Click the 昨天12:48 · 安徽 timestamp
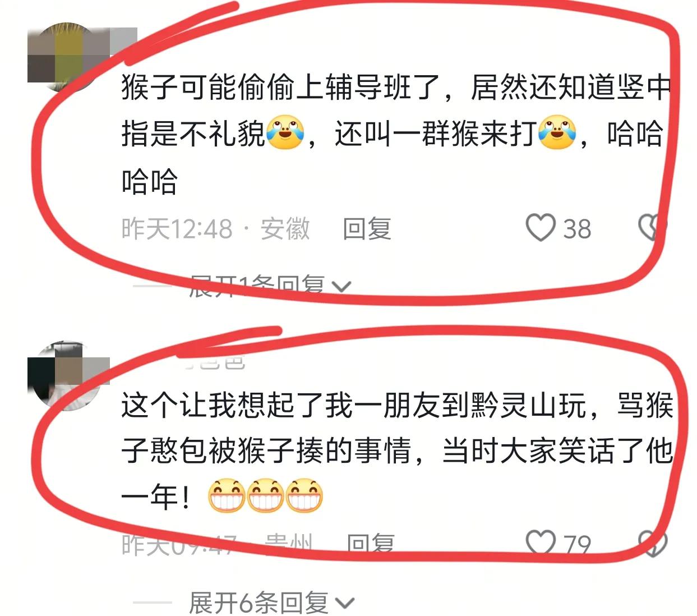697x616 pixels. (216, 229)
